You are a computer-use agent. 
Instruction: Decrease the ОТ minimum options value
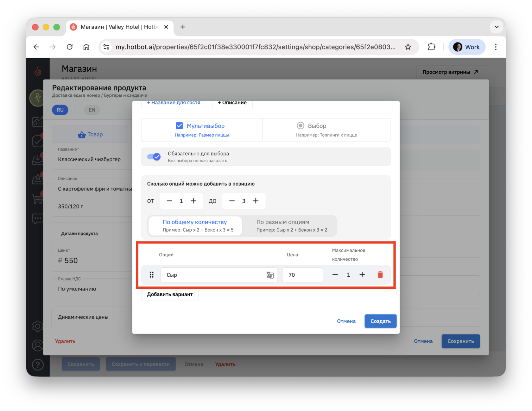coord(169,201)
